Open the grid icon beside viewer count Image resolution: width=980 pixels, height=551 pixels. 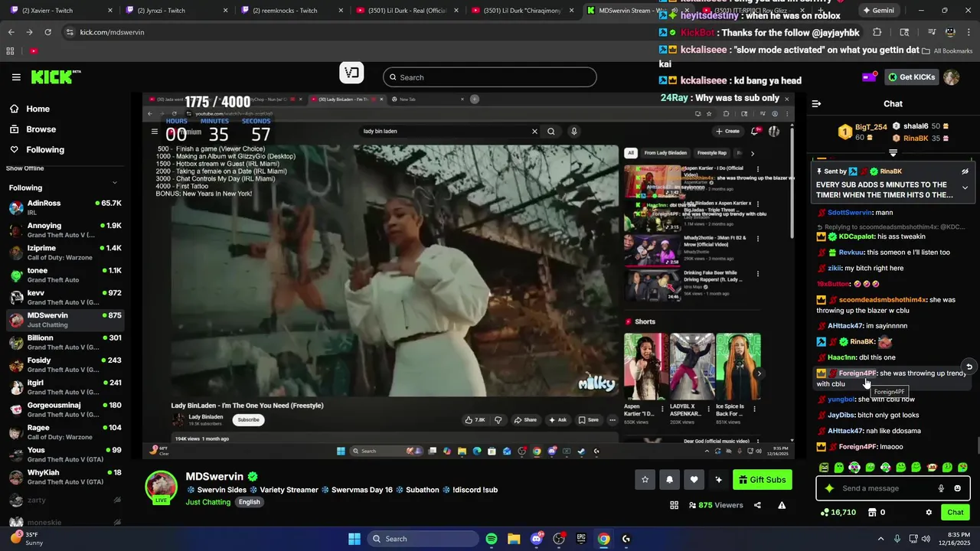pyautogui.click(x=674, y=505)
